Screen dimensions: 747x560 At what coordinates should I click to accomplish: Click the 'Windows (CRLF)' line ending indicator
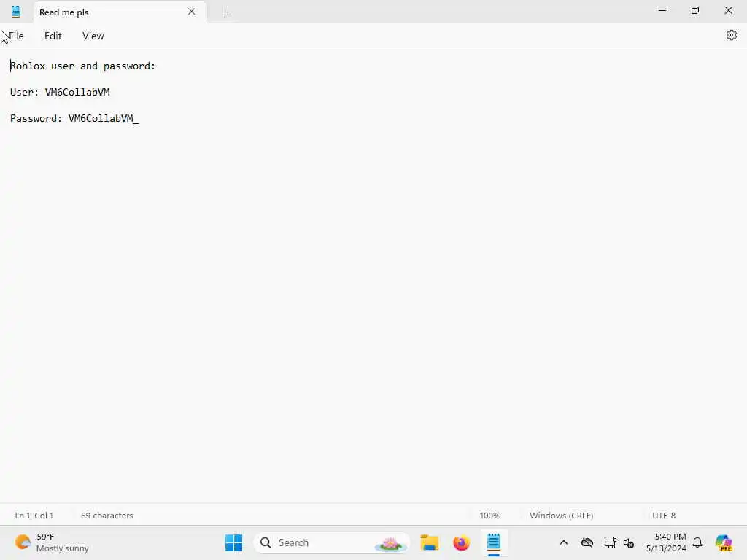click(x=561, y=516)
